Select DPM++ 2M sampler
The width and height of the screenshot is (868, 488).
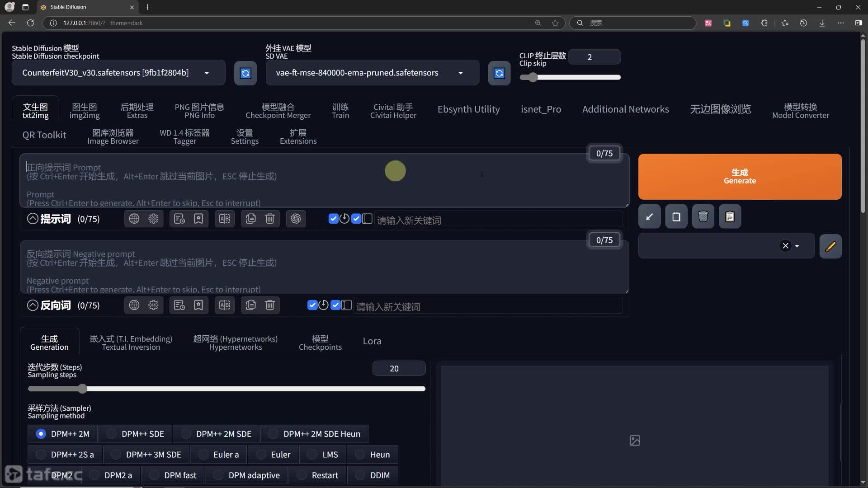pyautogui.click(x=62, y=434)
